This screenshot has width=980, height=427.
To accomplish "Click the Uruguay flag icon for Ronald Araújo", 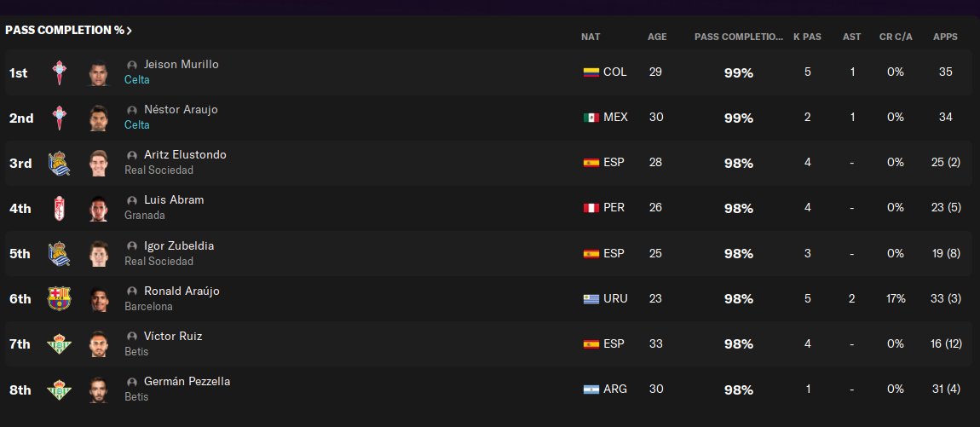I will [x=591, y=299].
